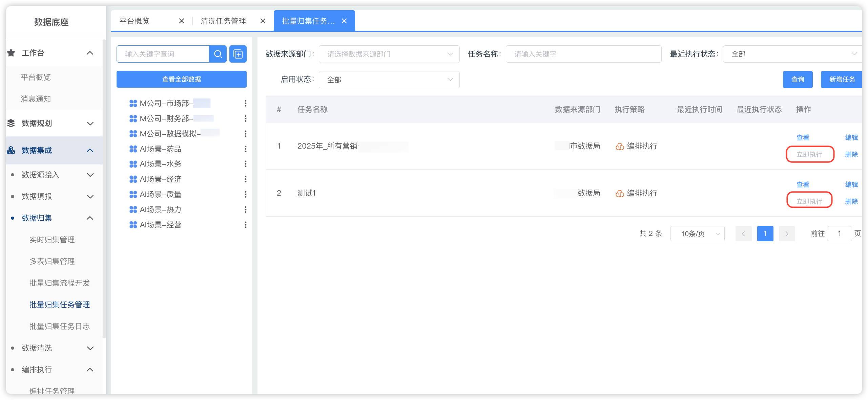Click the search magnifier icon button
The height and width of the screenshot is (400, 868).
(218, 54)
